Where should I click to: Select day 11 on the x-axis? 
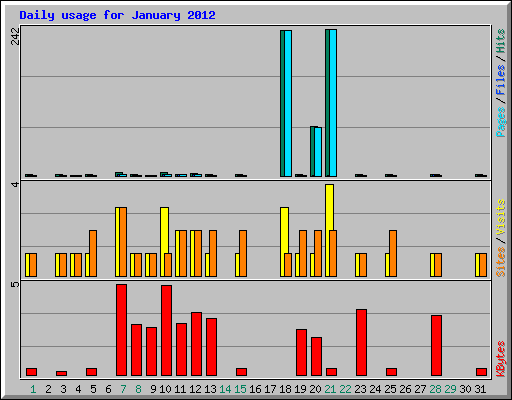180,389
